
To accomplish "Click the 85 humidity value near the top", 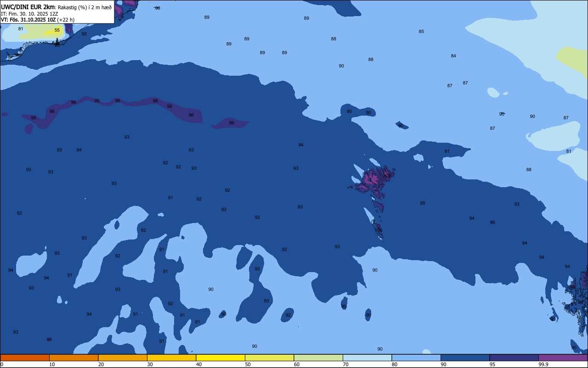I will coord(421,32).
